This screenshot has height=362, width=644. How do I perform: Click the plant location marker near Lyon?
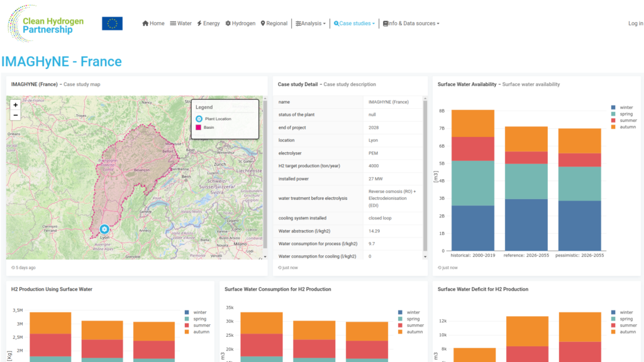[104, 229]
